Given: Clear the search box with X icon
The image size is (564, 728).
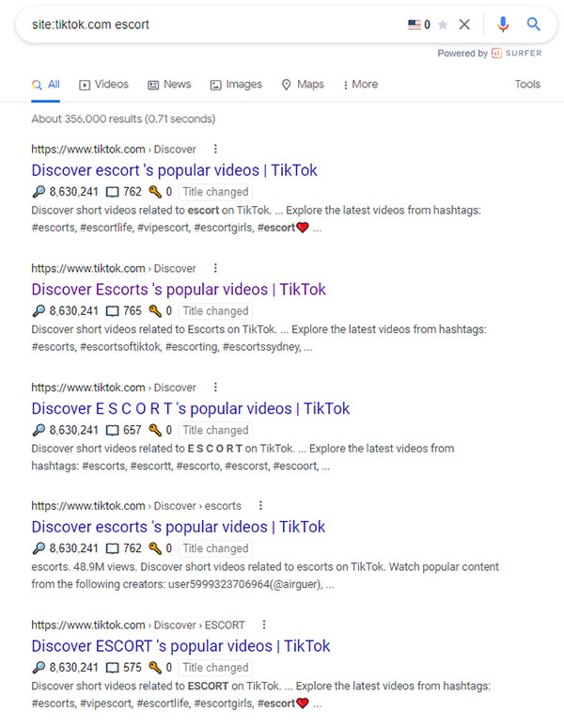Looking at the screenshot, I should click(464, 24).
